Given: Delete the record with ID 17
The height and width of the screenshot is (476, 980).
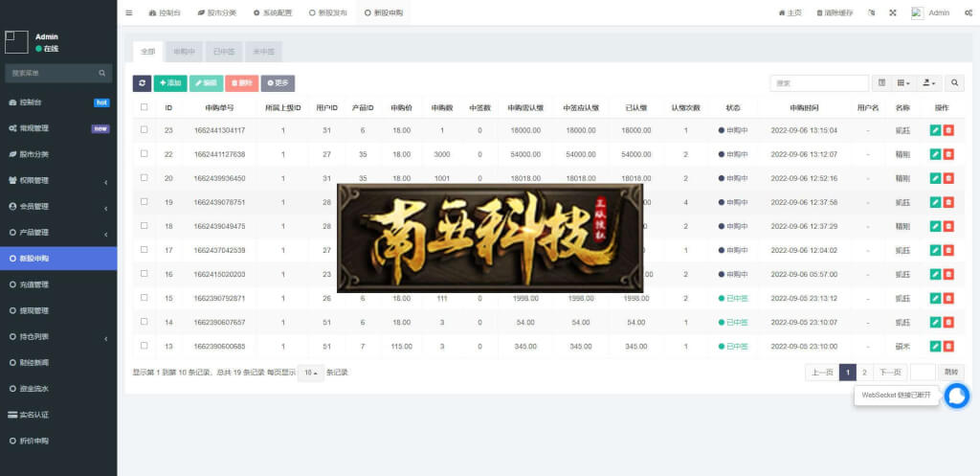Looking at the screenshot, I should 948,250.
